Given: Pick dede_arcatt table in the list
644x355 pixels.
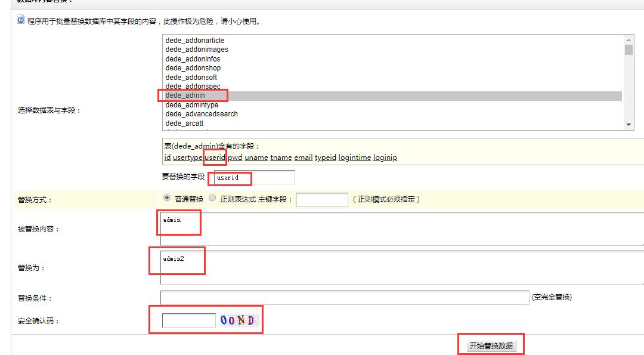Looking at the screenshot, I should pos(184,123).
